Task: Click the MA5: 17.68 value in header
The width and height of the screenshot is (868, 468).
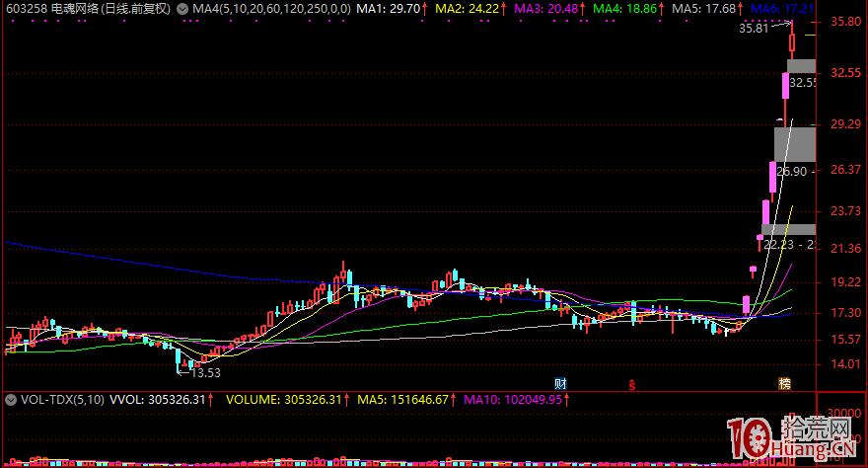Action: pyautogui.click(x=703, y=9)
